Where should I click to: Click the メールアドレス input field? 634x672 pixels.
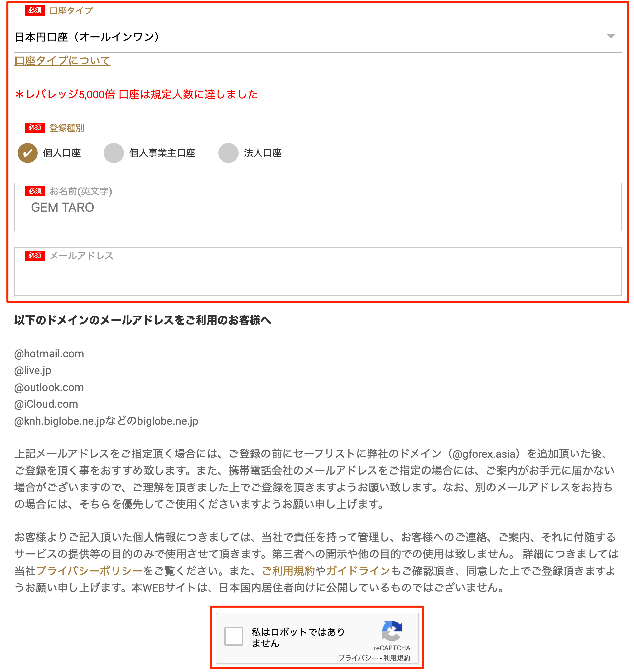tap(318, 272)
